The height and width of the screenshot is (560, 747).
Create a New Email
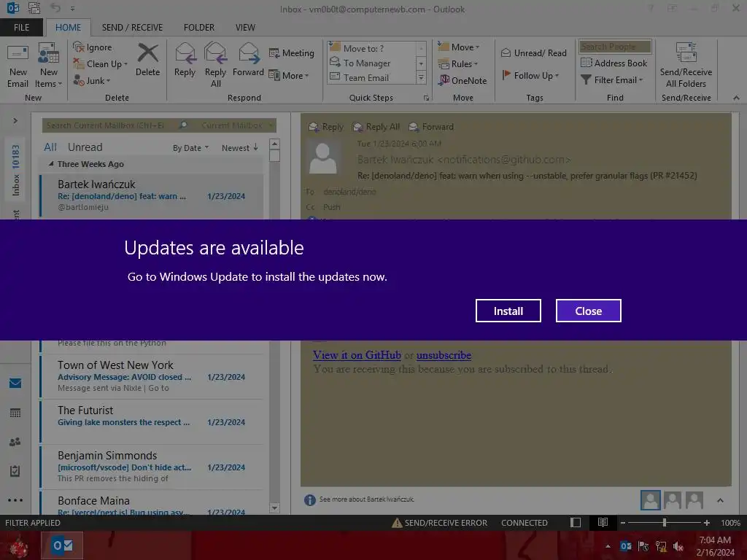tap(18, 66)
